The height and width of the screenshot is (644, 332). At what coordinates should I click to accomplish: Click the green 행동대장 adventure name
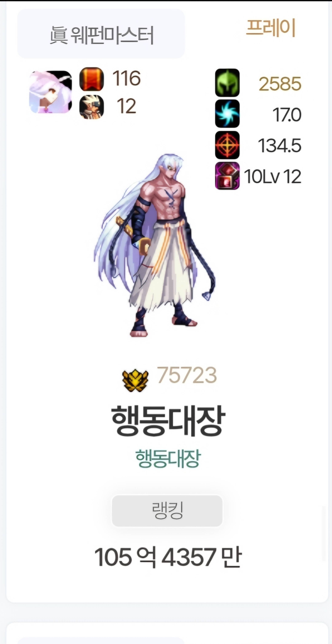[168, 458]
